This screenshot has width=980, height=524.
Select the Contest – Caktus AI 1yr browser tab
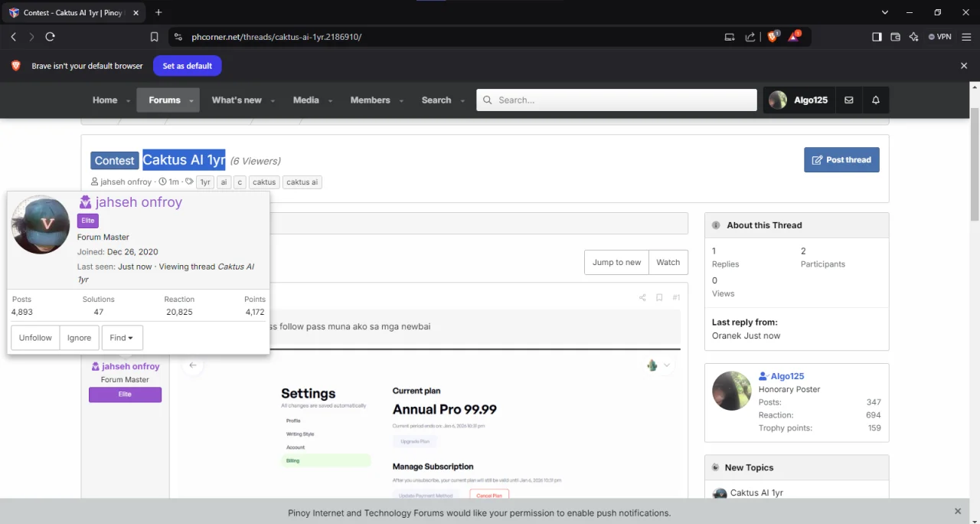coord(73,13)
